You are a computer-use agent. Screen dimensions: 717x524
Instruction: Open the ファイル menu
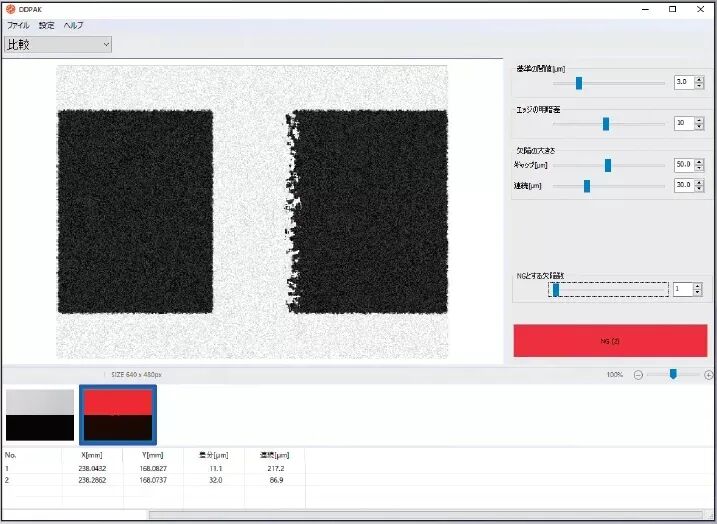tap(18, 26)
